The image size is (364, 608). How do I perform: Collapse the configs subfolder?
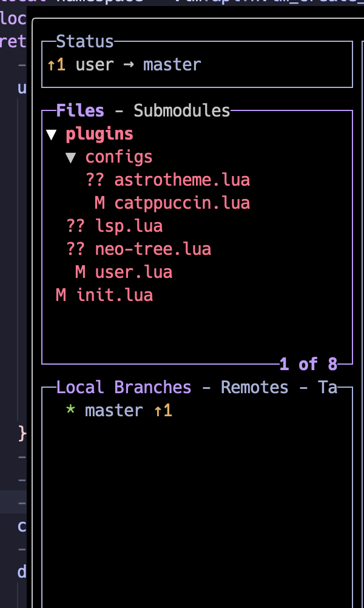pos(70,157)
